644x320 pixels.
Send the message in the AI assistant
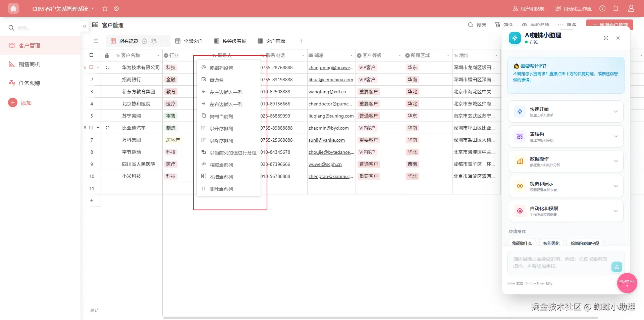[616, 267]
